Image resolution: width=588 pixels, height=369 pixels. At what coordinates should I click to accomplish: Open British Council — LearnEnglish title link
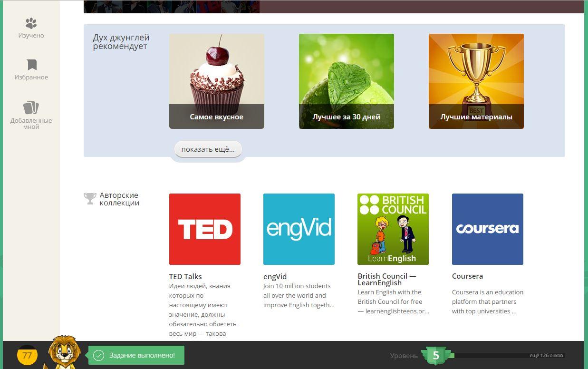[387, 279]
